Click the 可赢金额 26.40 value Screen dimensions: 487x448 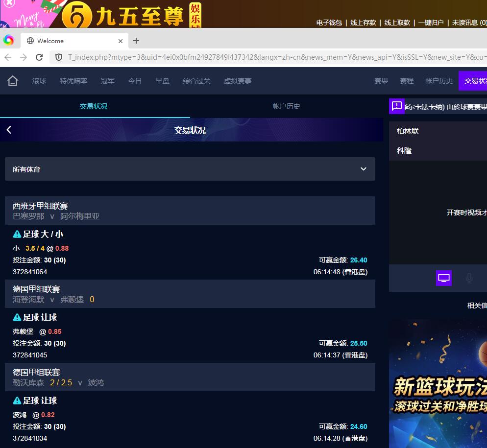[x=359, y=260]
